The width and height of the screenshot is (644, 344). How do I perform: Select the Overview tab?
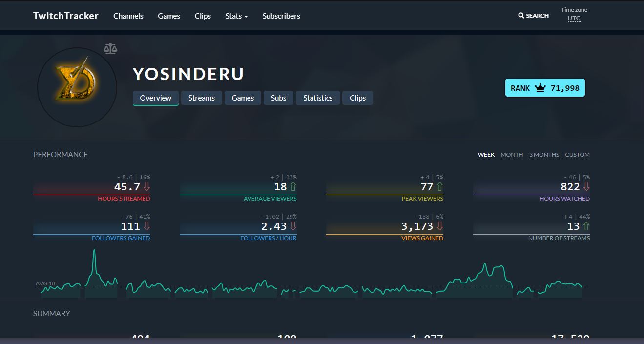[156, 98]
